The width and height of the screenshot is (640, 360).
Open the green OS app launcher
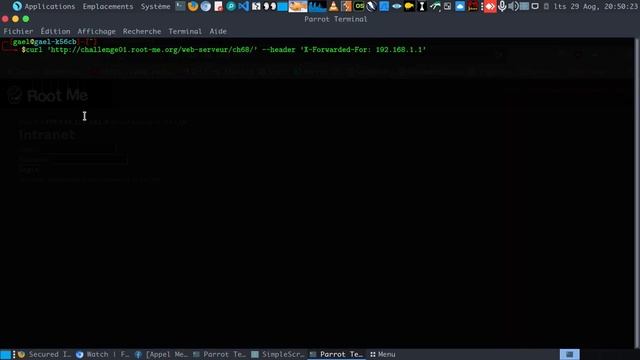(x=359, y=6)
